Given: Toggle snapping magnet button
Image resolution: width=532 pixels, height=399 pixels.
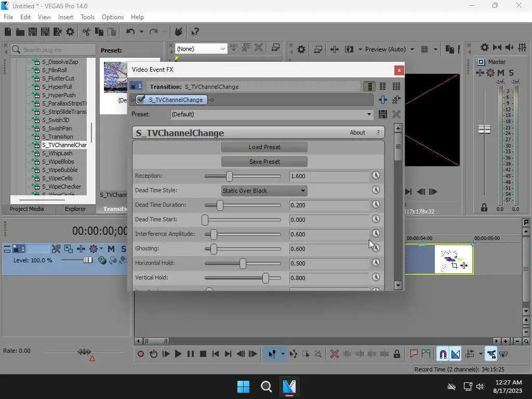Looking at the screenshot, I should (x=443, y=354).
